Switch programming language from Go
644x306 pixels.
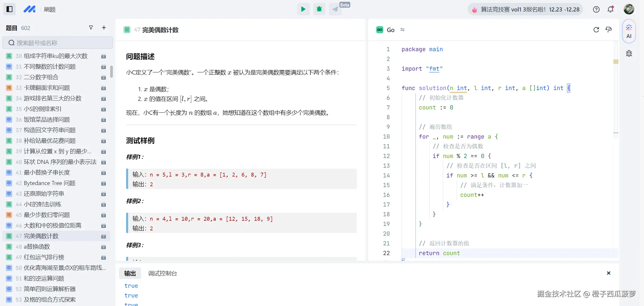click(391, 30)
